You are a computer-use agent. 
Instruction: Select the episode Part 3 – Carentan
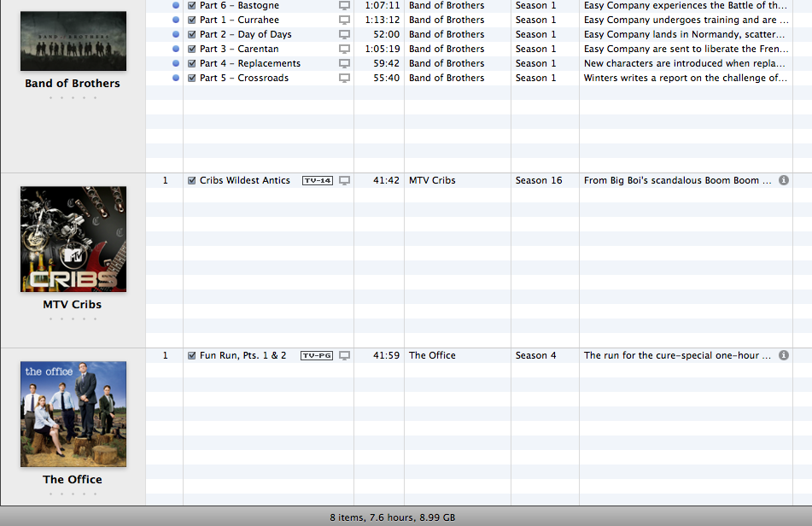[239, 49]
